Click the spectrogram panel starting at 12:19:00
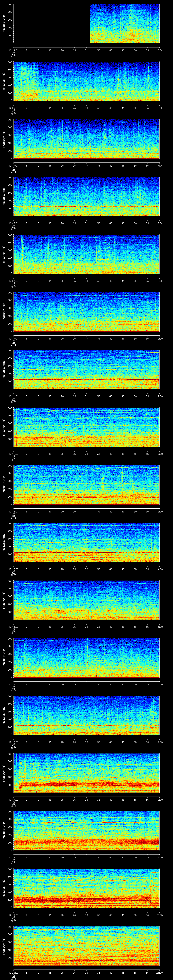The width and height of the screenshot is (173, 980). pos(87,888)
